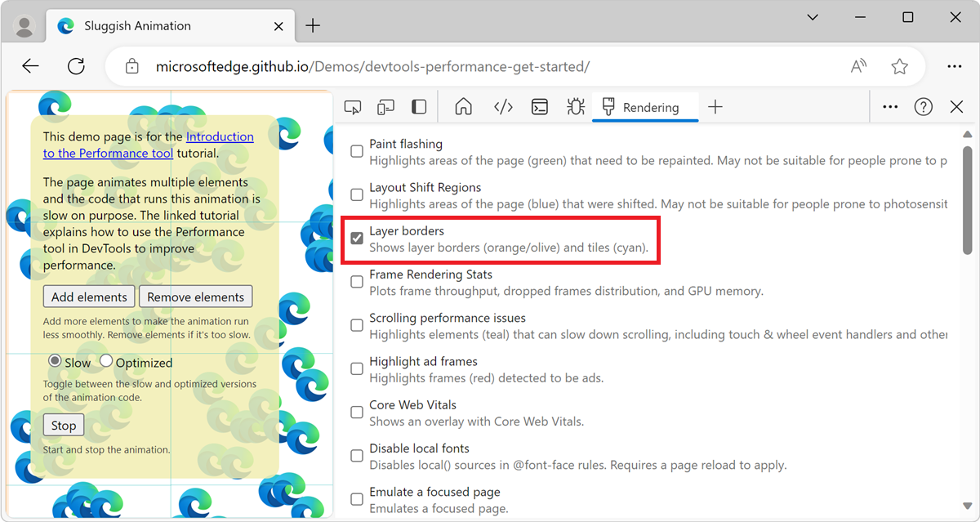This screenshot has width=980, height=522.
Task: Open the Sources bug icon tool
Action: coord(576,107)
